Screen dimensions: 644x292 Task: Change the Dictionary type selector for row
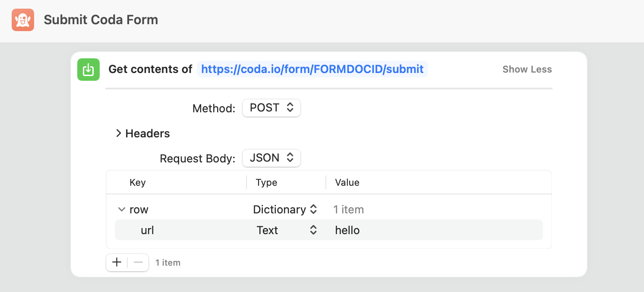coord(285,209)
